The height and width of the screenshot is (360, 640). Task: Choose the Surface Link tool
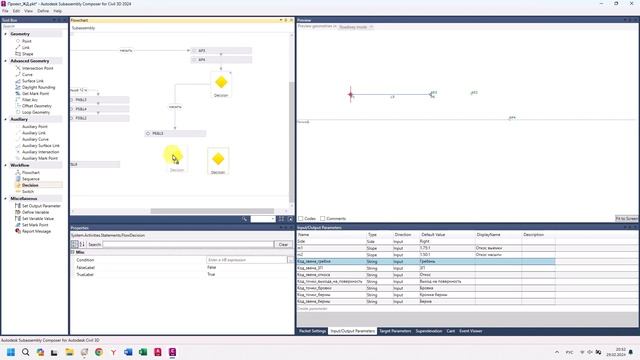click(x=33, y=81)
